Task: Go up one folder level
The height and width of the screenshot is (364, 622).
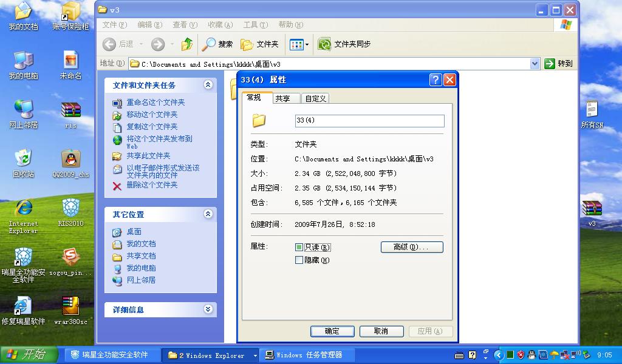Action: click(187, 44)
